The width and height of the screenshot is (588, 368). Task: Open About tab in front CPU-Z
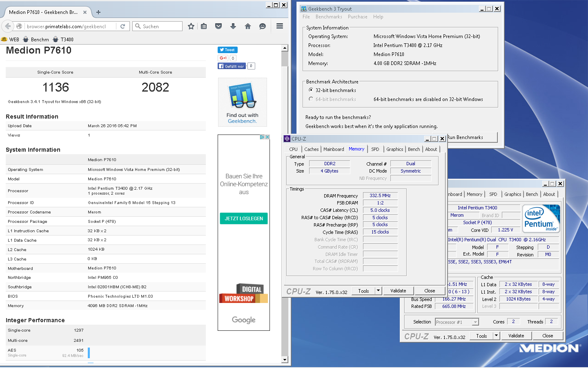coord(431,149)
